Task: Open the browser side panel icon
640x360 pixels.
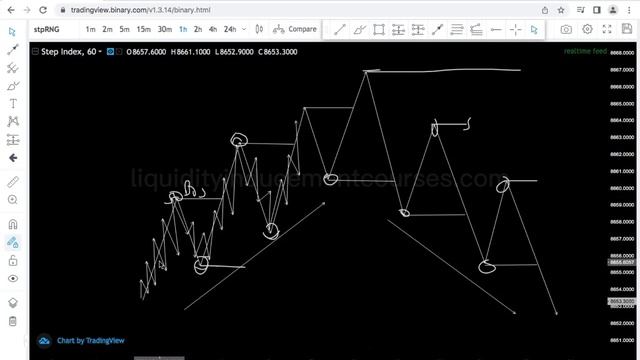Action: coord(597,10)
